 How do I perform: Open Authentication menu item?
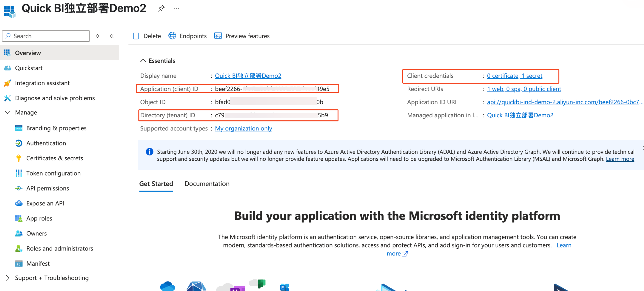point(46,143)
